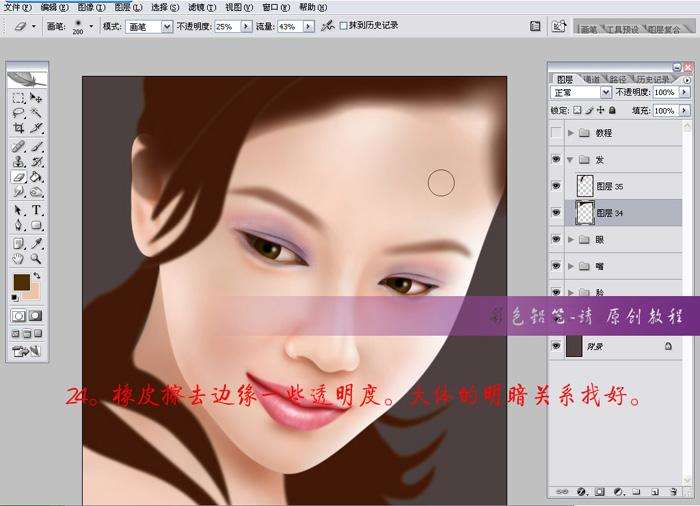Screen dimensions: 700x506
Task: Select the 背景 layer
Action: [x=610, y=346]
